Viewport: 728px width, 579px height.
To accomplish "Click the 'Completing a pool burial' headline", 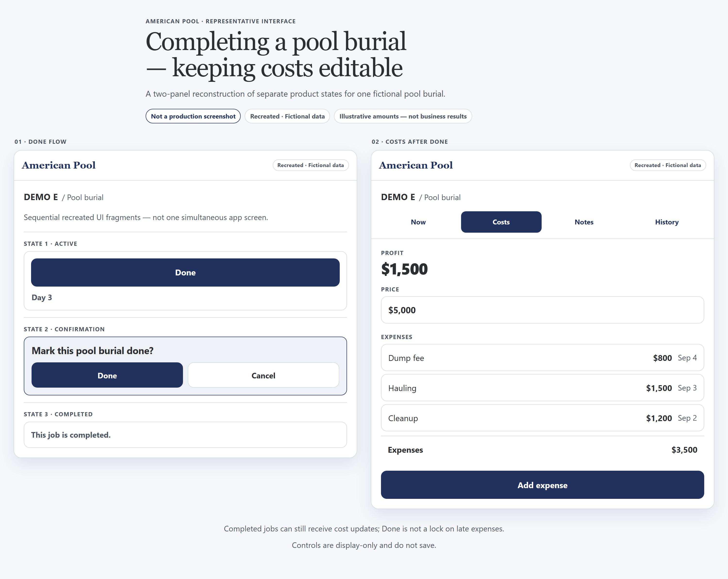I will (276, 42).
